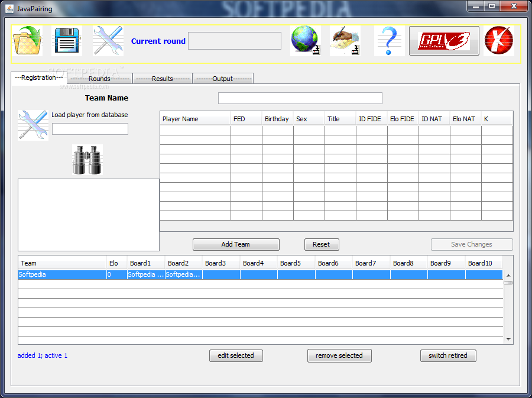
Task: Click the Elo FIDE column header
Action: click(x=403, y=119)
